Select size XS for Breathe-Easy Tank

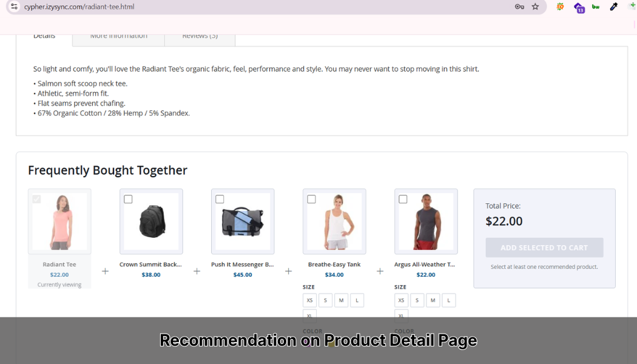(x=309, y=300)
